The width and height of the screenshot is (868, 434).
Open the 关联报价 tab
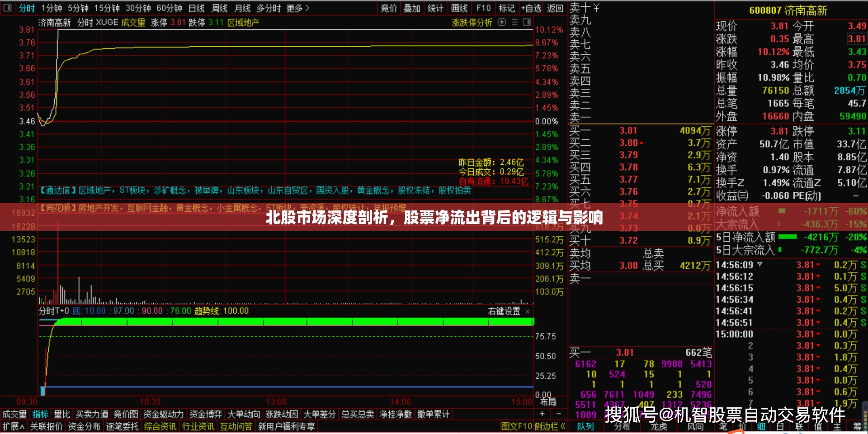coord(46,426)
